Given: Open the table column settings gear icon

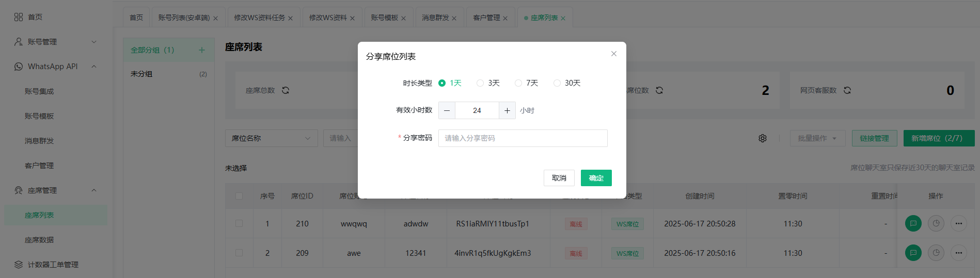Looking at the screenshot, I should tap(763, 138).
